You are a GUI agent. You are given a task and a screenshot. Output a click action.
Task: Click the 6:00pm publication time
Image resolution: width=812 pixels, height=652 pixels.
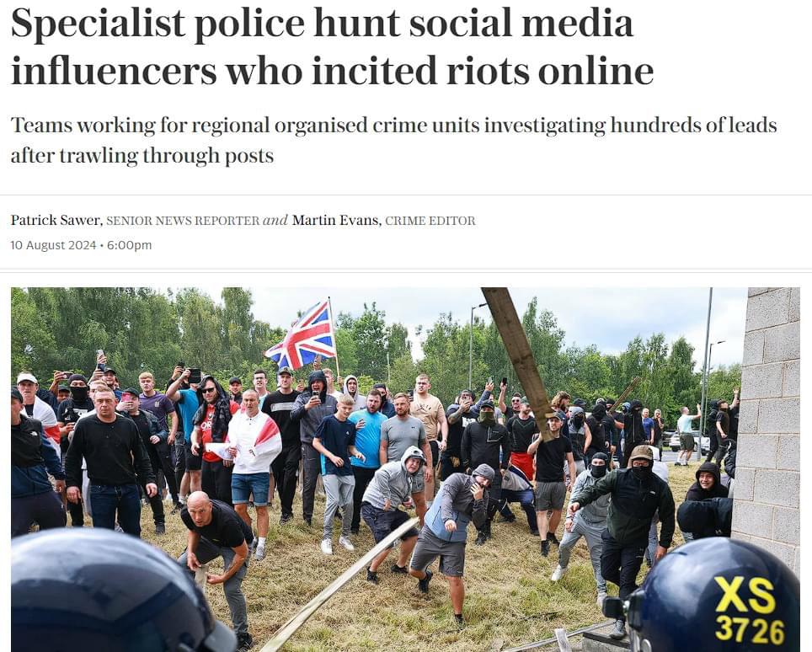(x=129, y=245)
